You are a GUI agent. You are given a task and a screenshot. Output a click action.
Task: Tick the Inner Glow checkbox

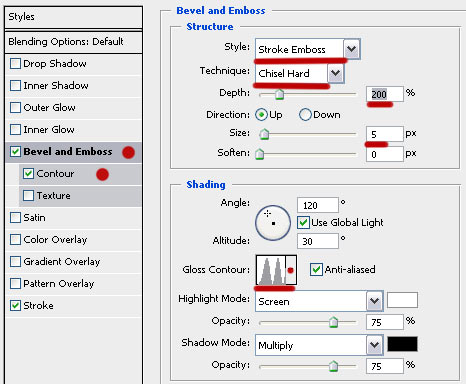click(x=15, y=129)
